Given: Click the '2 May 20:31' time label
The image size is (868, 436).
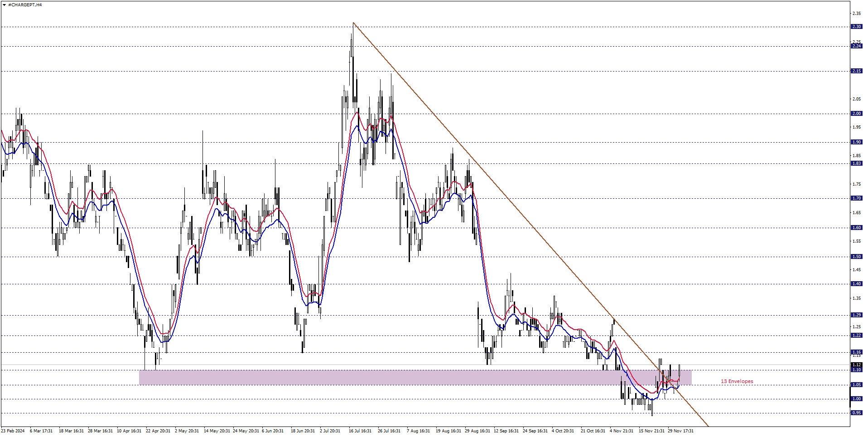Looking at the screenshot, I should coord(187,431).
